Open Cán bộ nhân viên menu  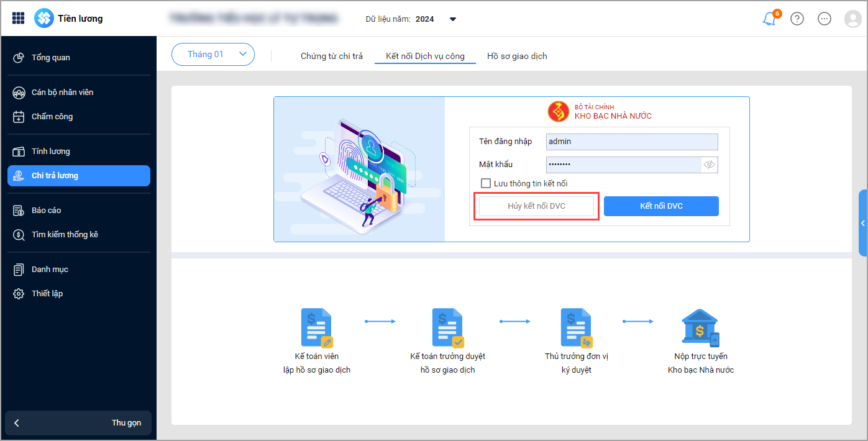[79, 93]
